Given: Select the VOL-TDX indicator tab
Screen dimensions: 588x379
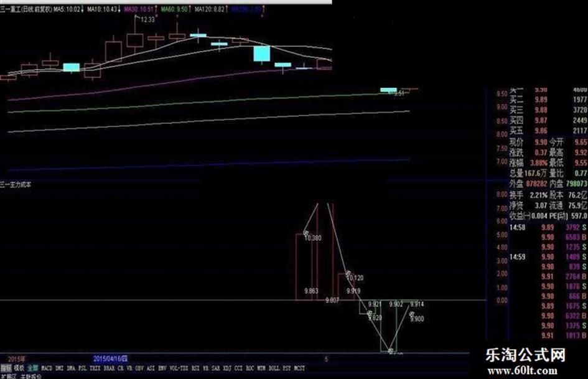Looking at the screenshot, I should pos(179,368).
